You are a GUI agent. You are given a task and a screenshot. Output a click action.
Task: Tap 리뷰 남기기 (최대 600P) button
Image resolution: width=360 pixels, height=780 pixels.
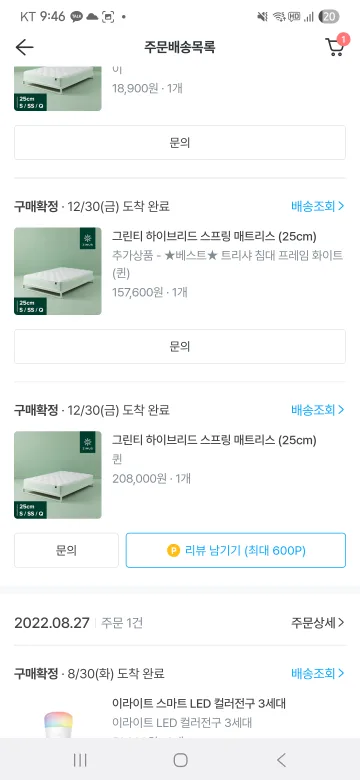pyautogui.click(x=236, y=551)
